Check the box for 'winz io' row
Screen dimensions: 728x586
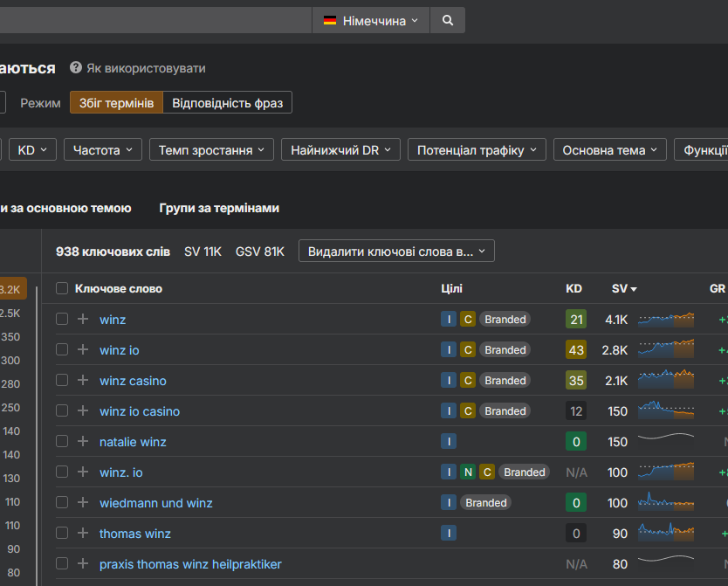62,349
